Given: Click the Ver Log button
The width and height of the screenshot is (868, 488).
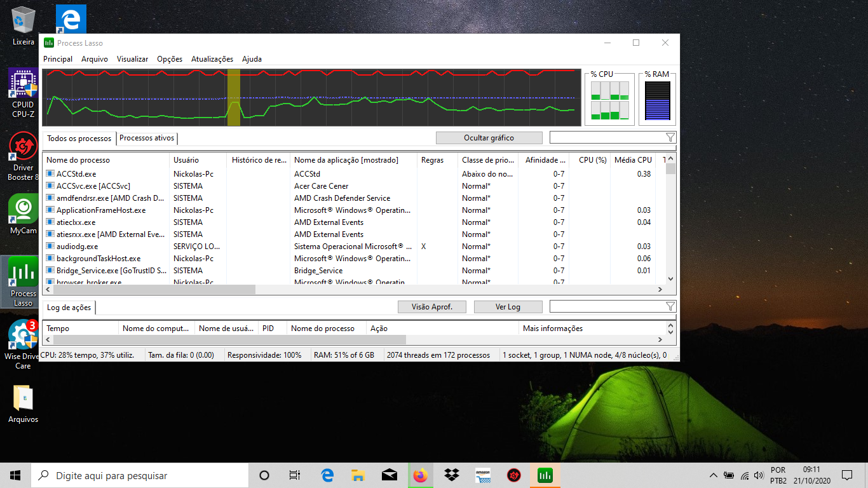Looking at the screenshot, I should 508,307.
